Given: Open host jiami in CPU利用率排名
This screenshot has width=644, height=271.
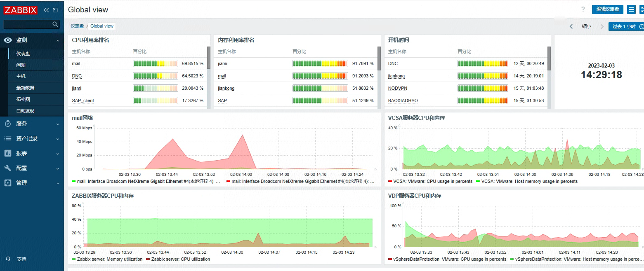Looking at the screenshot, I should pyautogui.click(x=76, y=88).
